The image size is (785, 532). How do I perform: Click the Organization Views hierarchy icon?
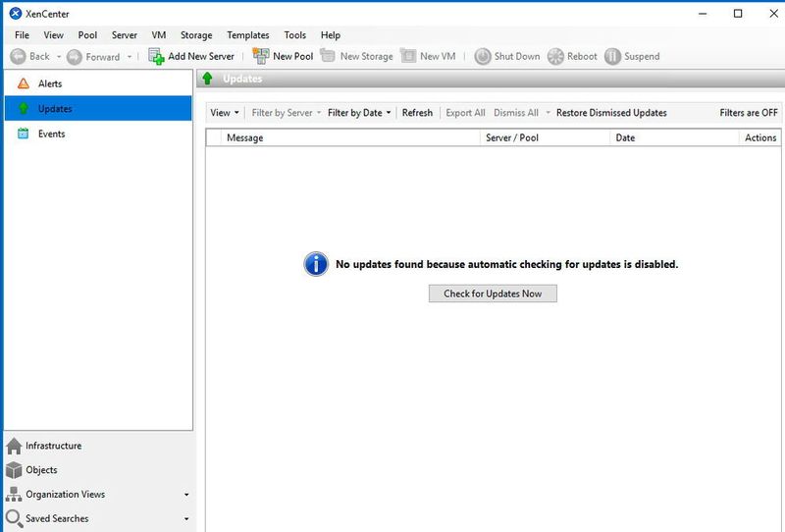pos(14,494)
